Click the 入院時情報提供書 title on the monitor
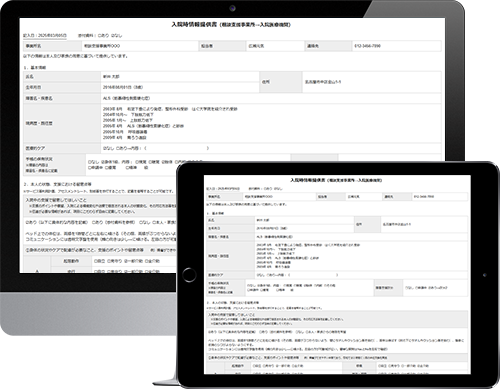 pos(194,25)
